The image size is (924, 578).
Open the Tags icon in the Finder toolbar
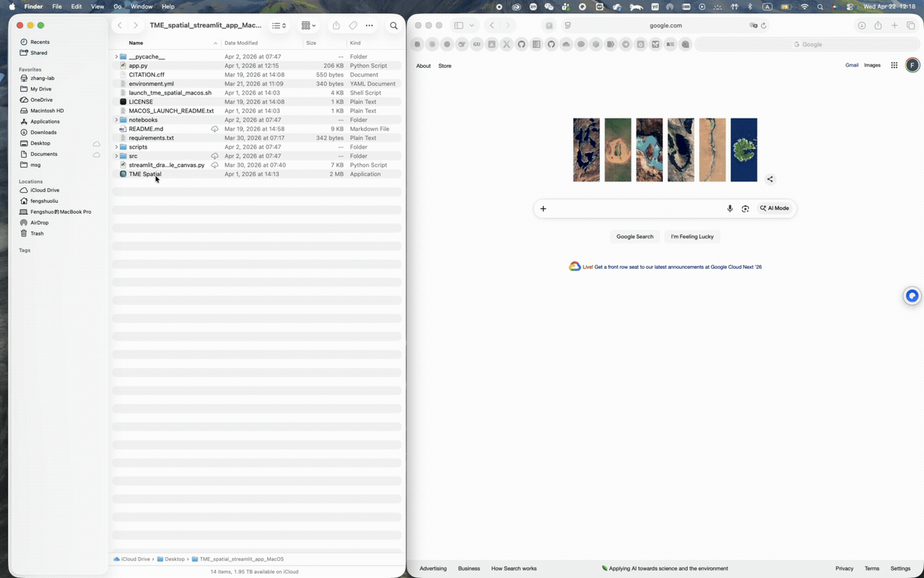(x=352, y=25)
